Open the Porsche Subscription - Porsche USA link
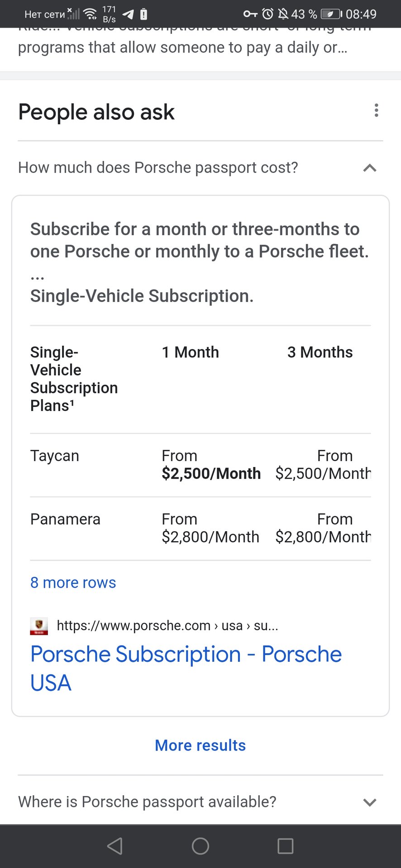This screenshot has width=401, height=868. 186,668
